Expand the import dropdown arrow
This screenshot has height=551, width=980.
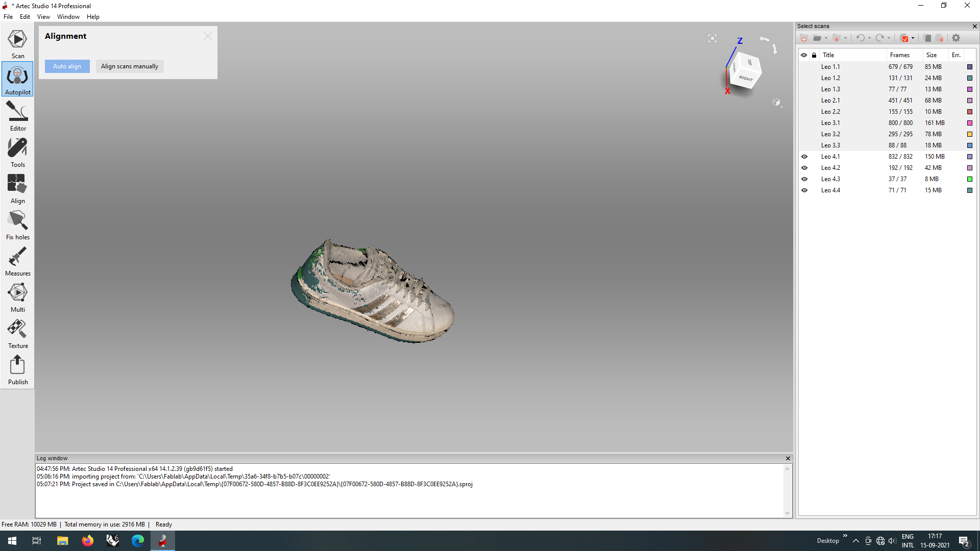coord(845,38)
